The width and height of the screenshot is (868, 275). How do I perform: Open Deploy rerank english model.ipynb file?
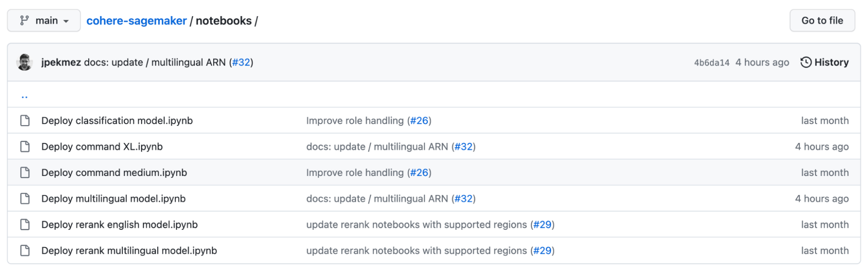(x=119, y=225)
